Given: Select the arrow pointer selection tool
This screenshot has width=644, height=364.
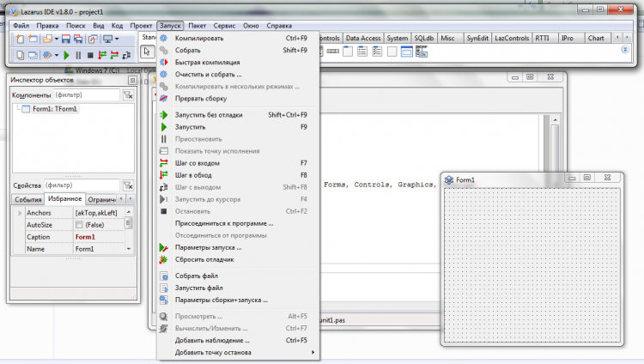Looking at the screenshot, I should point(147,52).
